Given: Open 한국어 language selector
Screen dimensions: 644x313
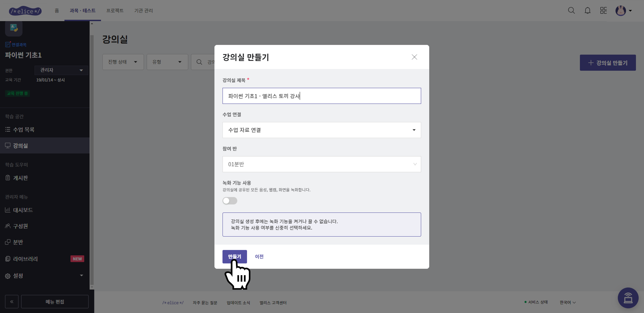Looking at the screenshot, I should click(x=567, y=302).
